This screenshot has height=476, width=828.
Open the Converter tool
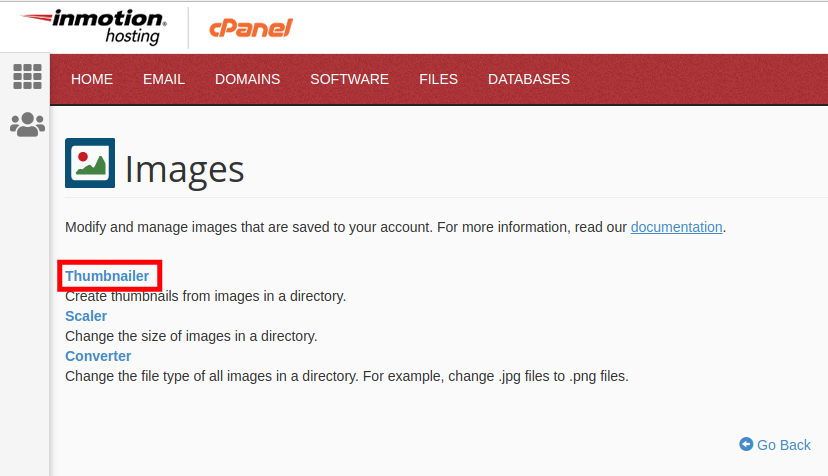tap(98, 356)
